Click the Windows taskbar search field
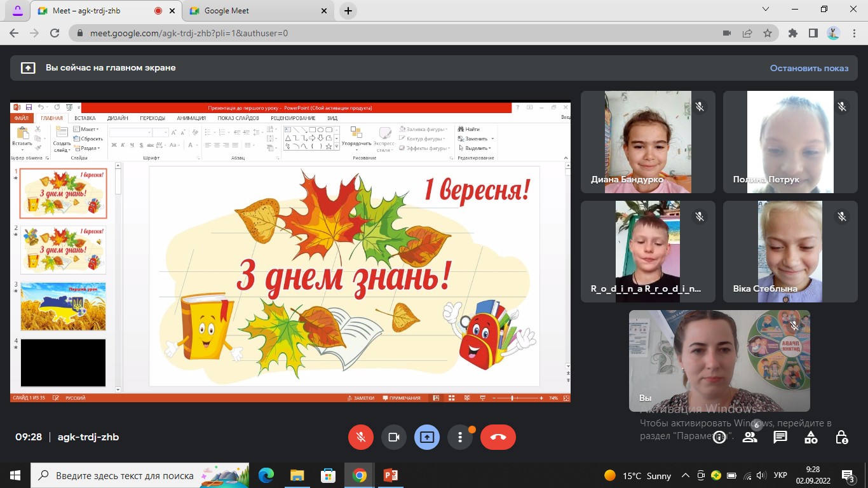868x488 pixels. click(x=124, y=475)
